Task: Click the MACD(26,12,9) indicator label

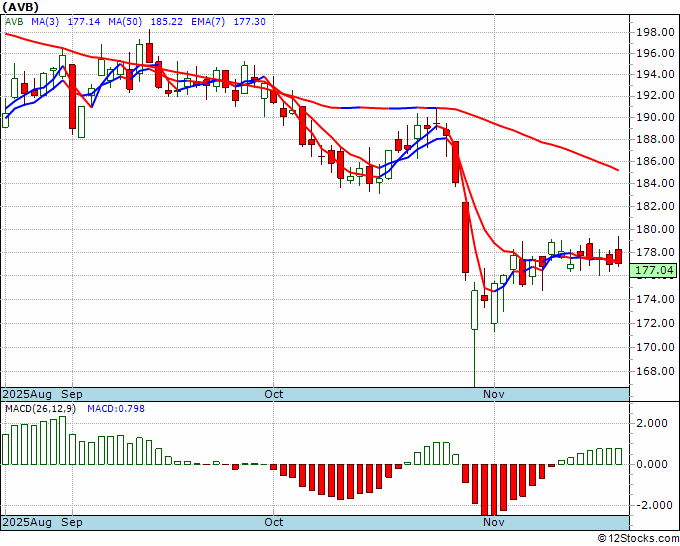Action: tap(40, 409)
